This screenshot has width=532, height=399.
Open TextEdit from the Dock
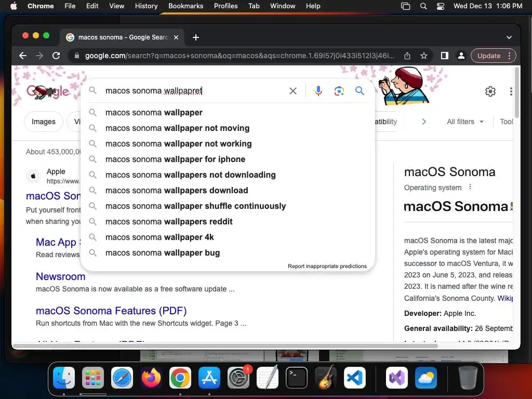tap(268, 378)
